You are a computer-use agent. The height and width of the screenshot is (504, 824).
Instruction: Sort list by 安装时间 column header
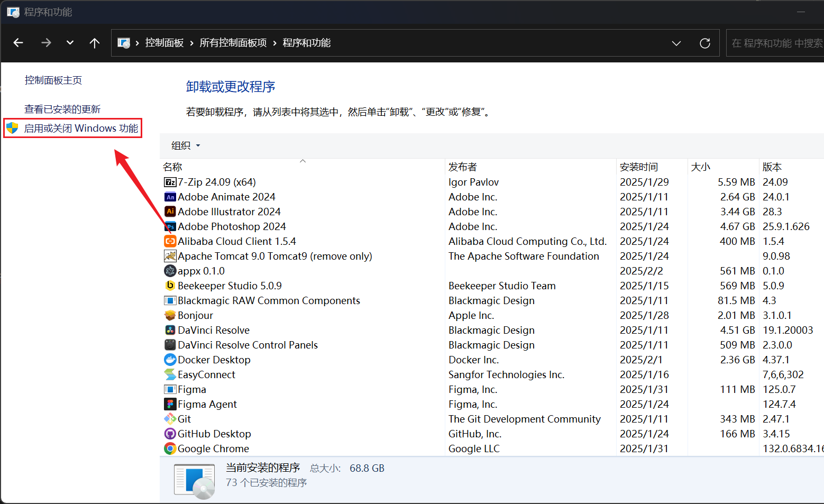(x=638, y=167)
